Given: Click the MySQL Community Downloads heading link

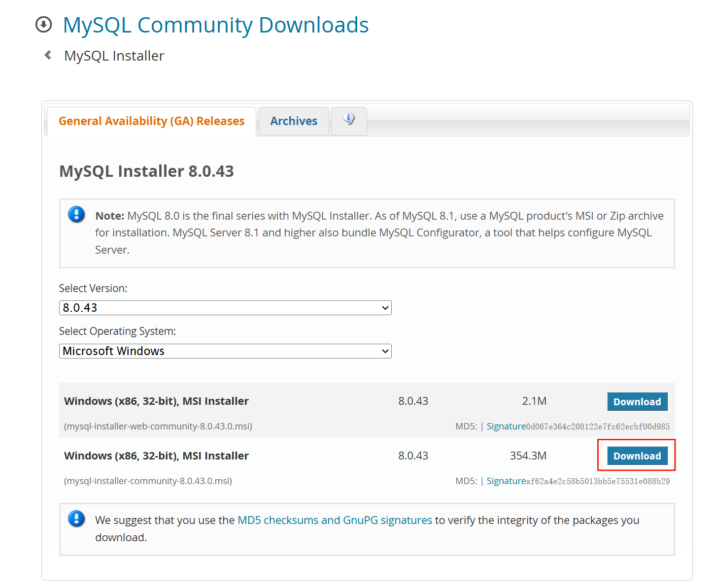Looking at the screenshot, I should [x=216, y=25].
